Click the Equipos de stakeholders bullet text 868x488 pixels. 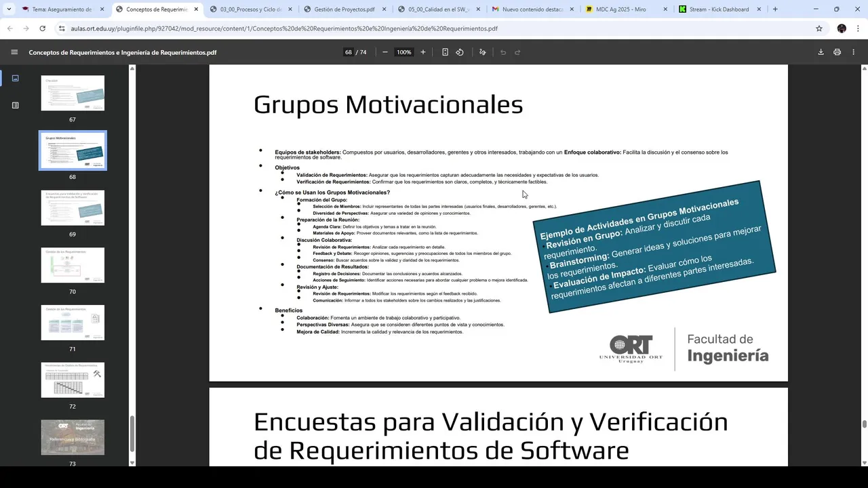(x=501, y=155)
